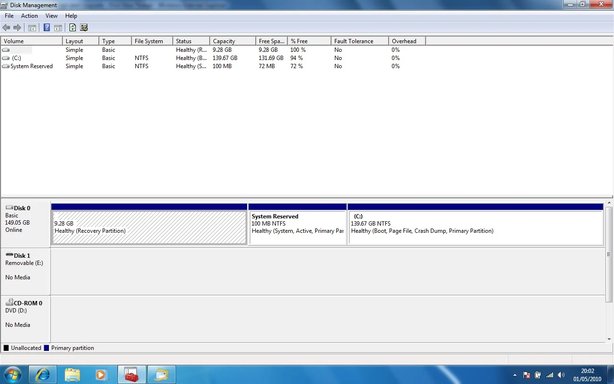The height and width of the screenshot is (384, 614).
Task: Select the unnamed 9.28 GB volume row icon
Action: click(x=5, y=50)
